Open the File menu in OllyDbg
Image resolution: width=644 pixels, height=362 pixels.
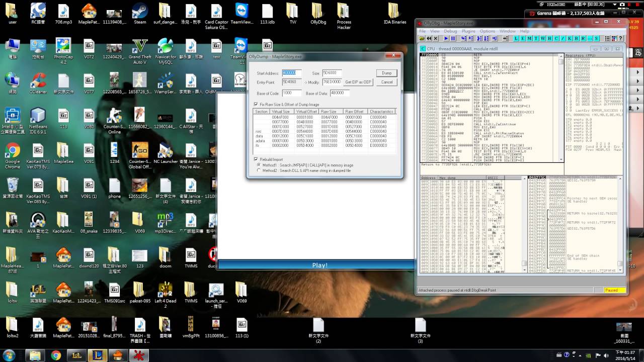point(423,31)
